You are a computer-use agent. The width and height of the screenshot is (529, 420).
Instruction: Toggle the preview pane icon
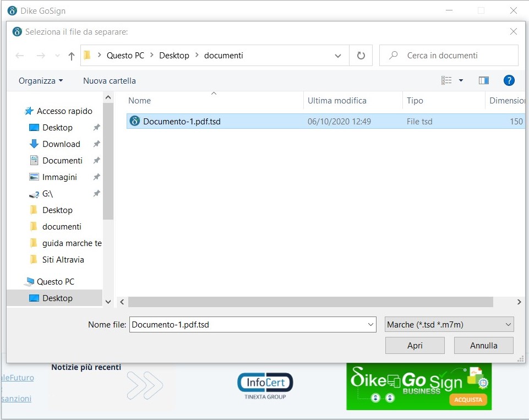(484, 80)
